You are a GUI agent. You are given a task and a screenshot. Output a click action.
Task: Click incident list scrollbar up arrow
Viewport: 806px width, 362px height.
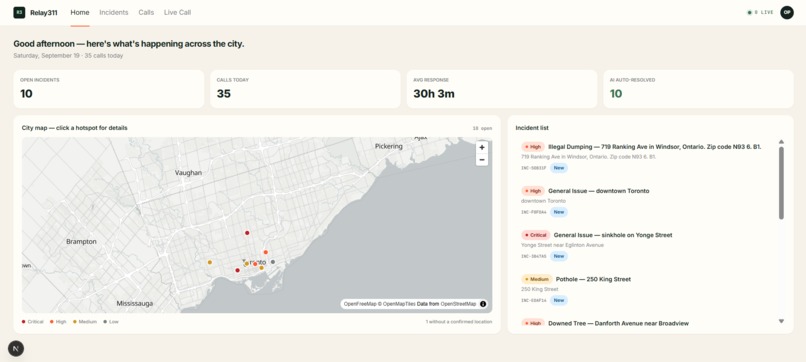[x=781, y=141]
